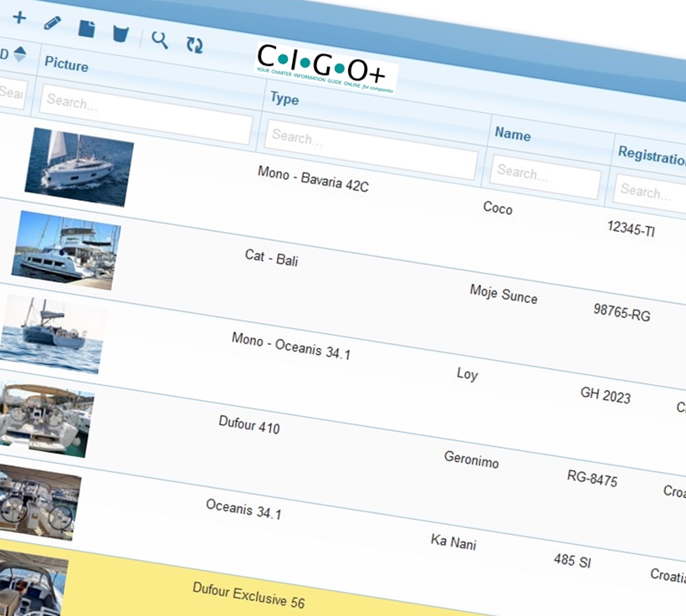686x616 pixels.
Task: Click the Picture column search field
Action: click(x=146, y=114)
